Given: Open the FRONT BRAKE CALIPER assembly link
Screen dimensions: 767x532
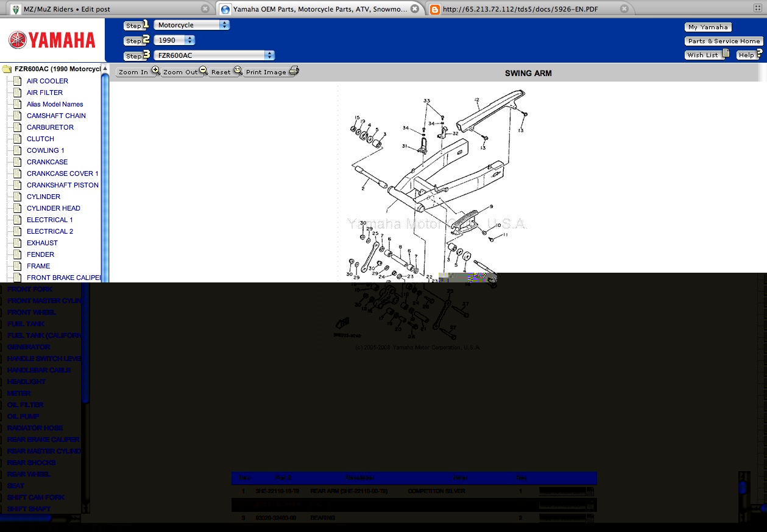Looking at the screenshot, I should (x=63, y=278).
